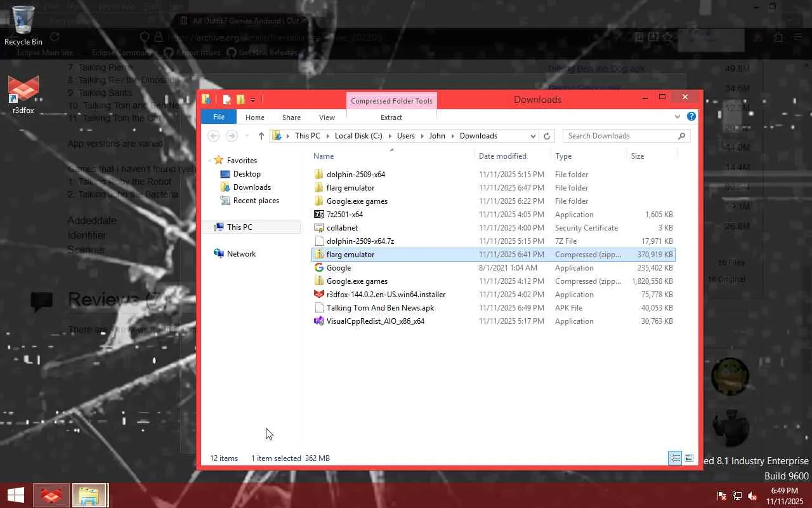
Task: Open the r3dfox desktop shortcut
Action: 23,94
